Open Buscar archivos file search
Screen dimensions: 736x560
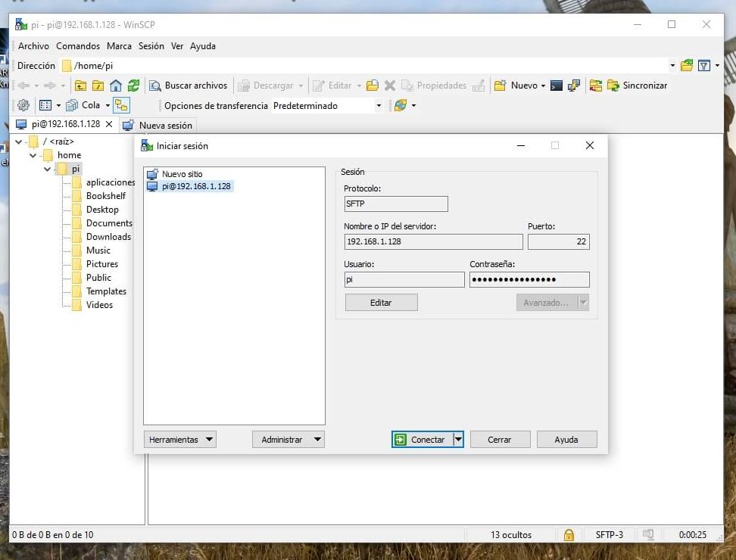[x=189, y=86]
